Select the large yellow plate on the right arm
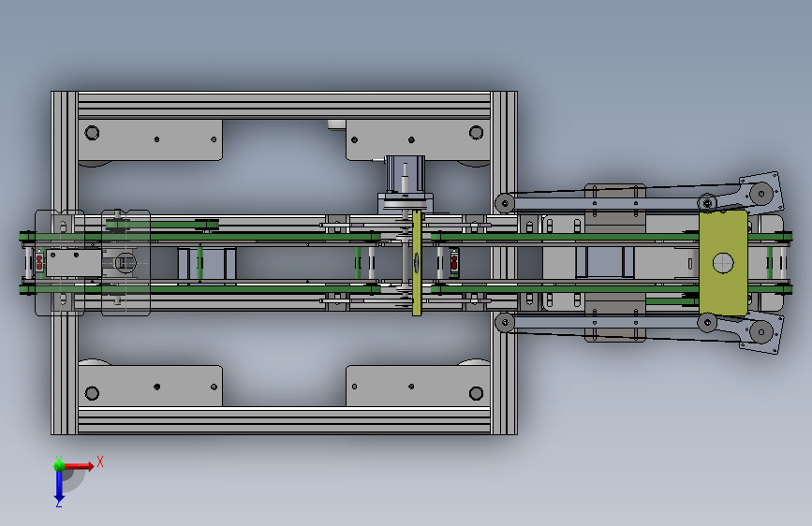 coord(723,262)
